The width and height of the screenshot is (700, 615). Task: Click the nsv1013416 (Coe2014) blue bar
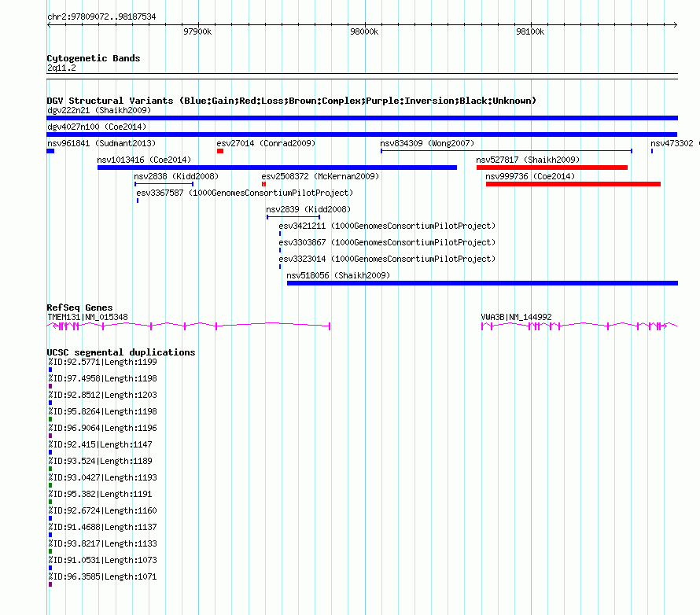(x=277, y=168)
